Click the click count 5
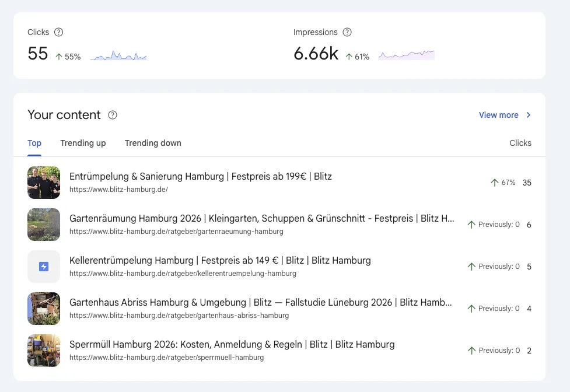This screenshot has height=392, width=570. click(x=529, y=267)
